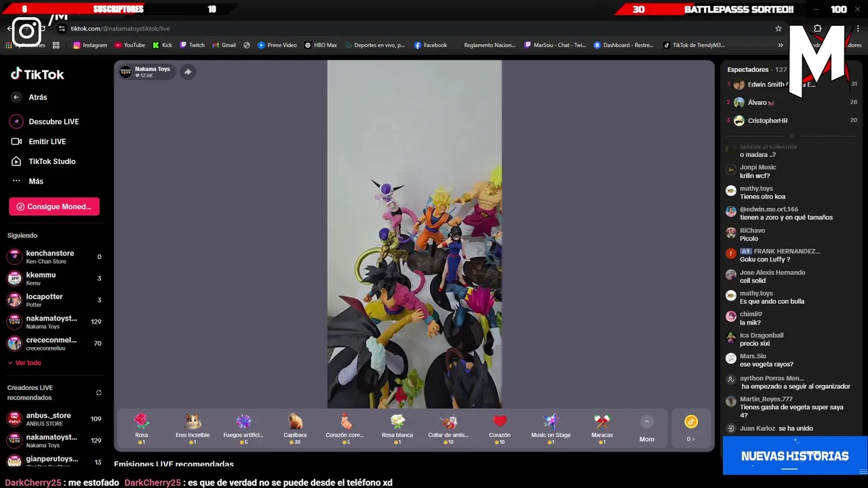Open the Prime Video bookmark
Image resolution: width=868 pixels, height=488 pixels.
pos(277,45)
